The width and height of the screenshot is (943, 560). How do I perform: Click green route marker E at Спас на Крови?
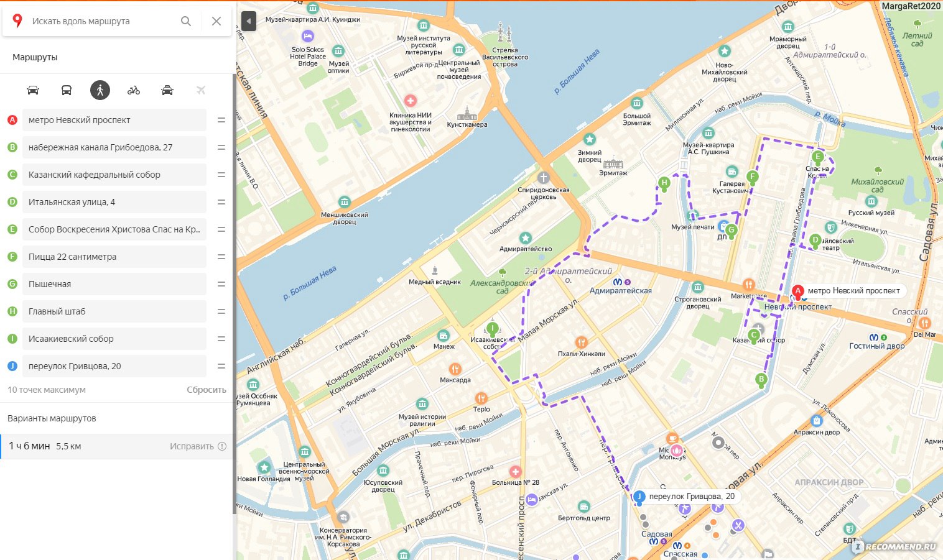coord(819,157)
